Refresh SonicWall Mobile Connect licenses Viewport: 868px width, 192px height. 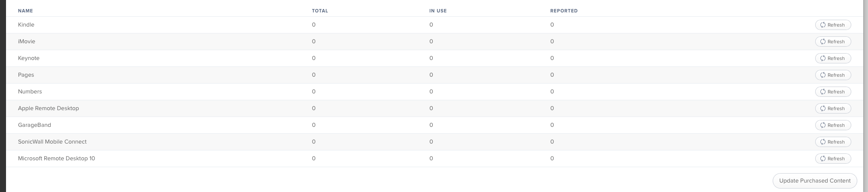pos(833,142)
